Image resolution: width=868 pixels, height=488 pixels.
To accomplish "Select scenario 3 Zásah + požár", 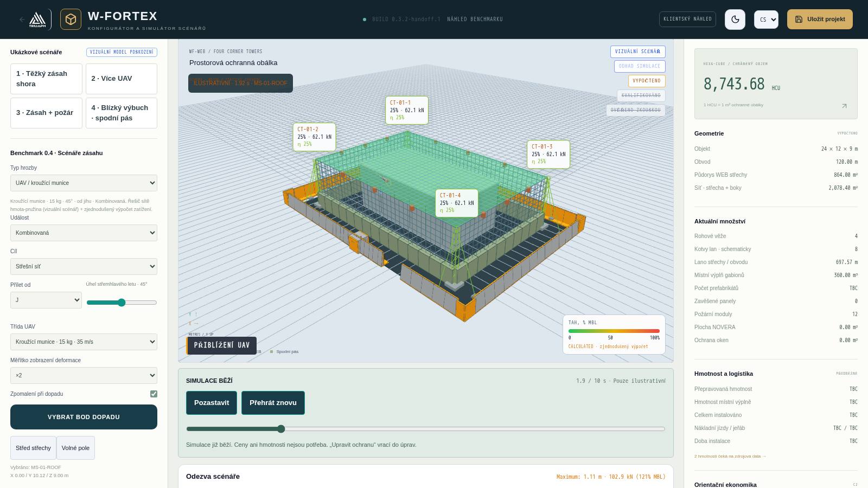I will point(46,113).
